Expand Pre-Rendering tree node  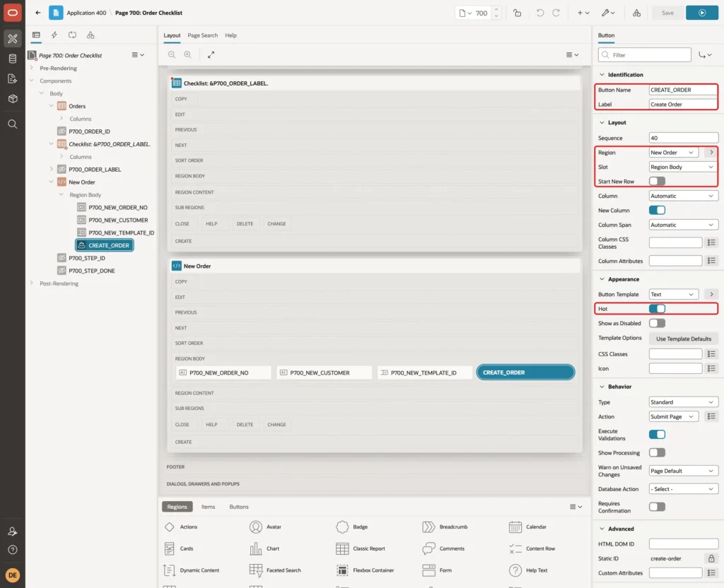[x=32, y=68]
